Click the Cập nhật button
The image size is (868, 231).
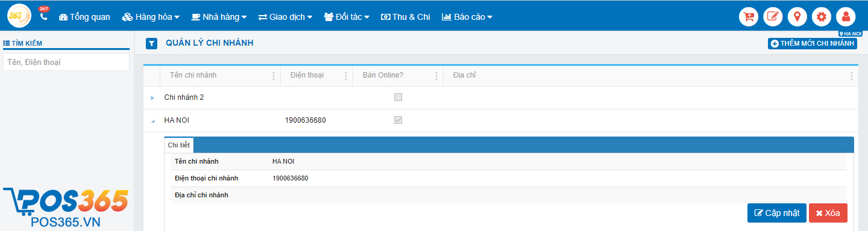tap(777, 213)
